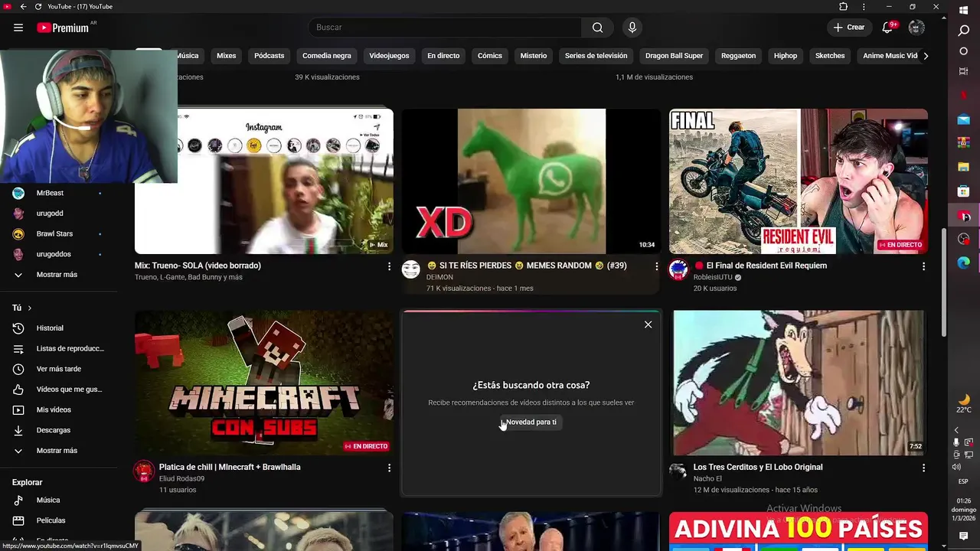
Task: Open the green WhatsApp horse memes thumbnail
Action: pyautogui.click(x=531, y=181)
